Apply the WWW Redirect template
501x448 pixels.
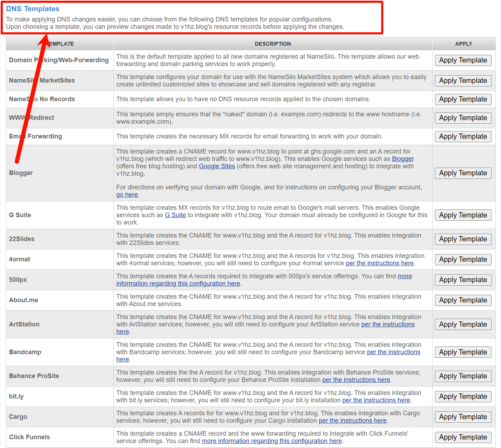click(463, 118)
